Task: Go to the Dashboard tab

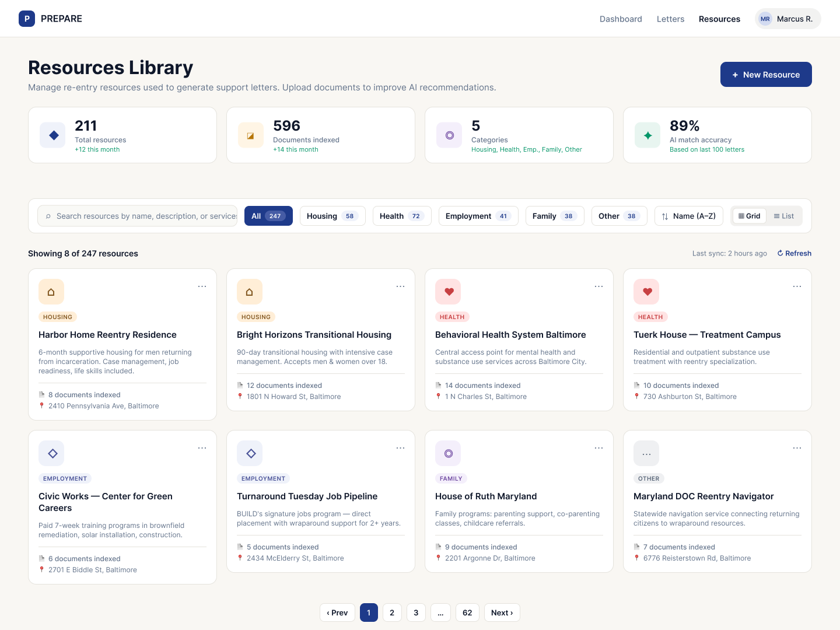Action: point(621,19)
